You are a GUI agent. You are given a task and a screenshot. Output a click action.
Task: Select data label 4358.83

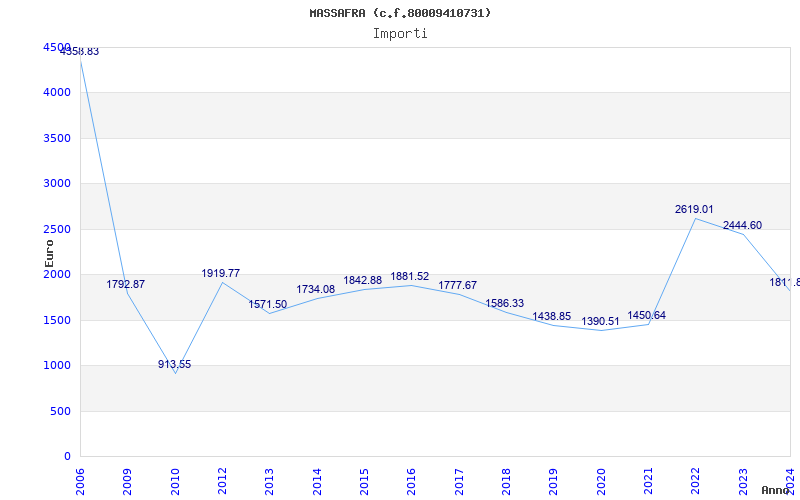[80, 52]
